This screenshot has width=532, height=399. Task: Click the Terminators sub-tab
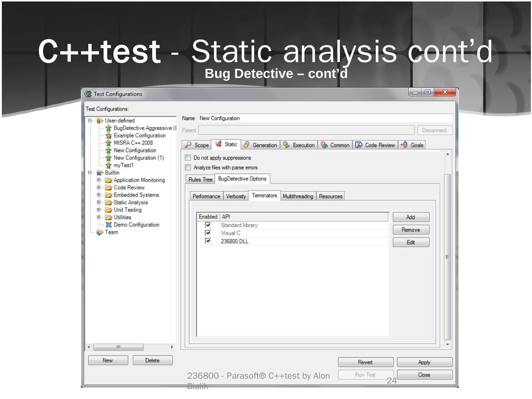pos(265,195)
